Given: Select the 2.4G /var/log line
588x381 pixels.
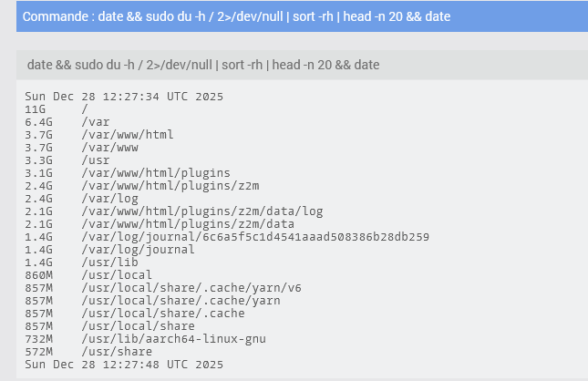Looking at the screenshot, I should tap(82, 198).
